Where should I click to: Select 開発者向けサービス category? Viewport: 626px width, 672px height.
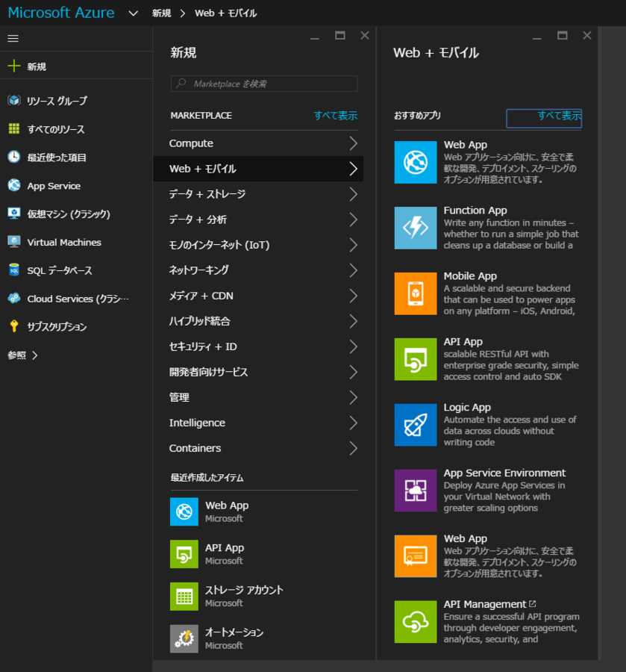[x=258, y=372]
